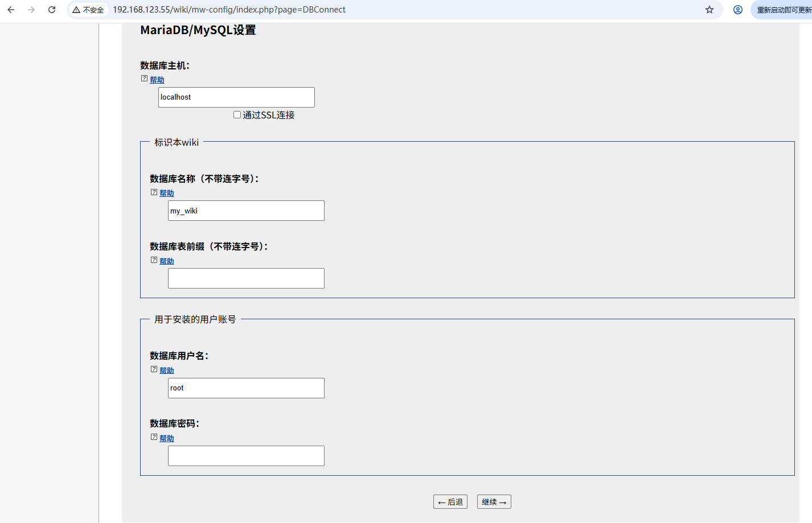The width and height of the screenshot is (812, 523).
Task: Open the 帮助 link for 数据库表前缀
Action: click(167, 261)
